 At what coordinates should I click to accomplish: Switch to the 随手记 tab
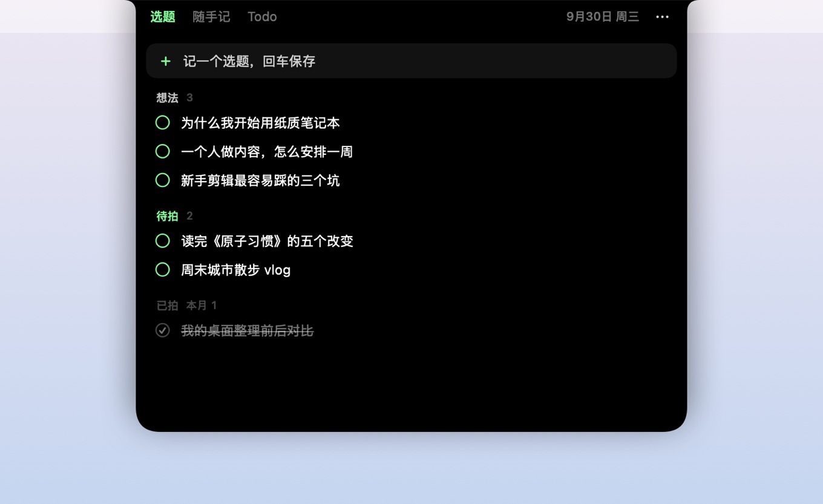click(x=211, y=17)
